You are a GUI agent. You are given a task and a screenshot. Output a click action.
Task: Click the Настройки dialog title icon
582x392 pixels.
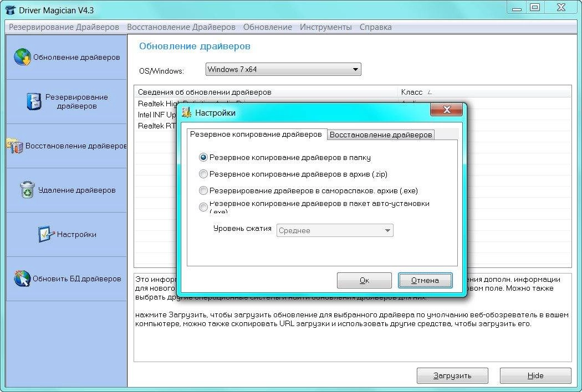[187, 112]
